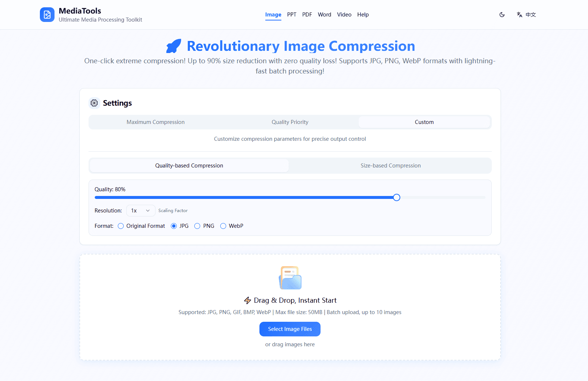The height and width of the screenshot is (381, 588).
Task: Open the Image menu
Action: pyautogui.click(x=273, y=15)
